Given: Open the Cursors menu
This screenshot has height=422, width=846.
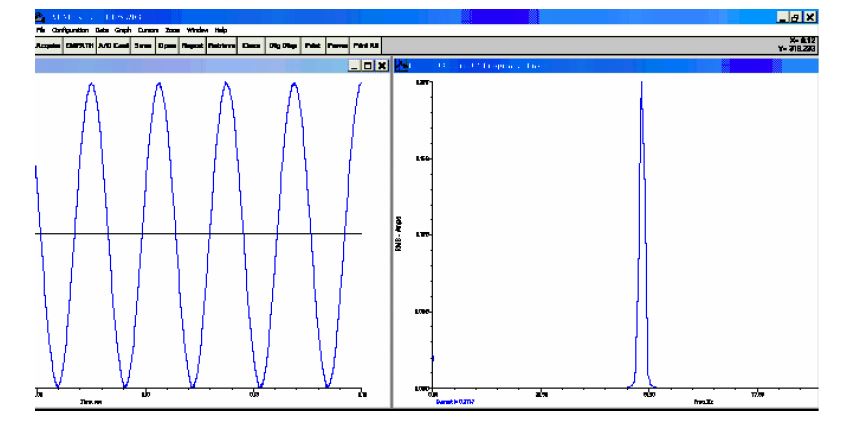Looking at the screenshot, I should click(x=149, y=31).
